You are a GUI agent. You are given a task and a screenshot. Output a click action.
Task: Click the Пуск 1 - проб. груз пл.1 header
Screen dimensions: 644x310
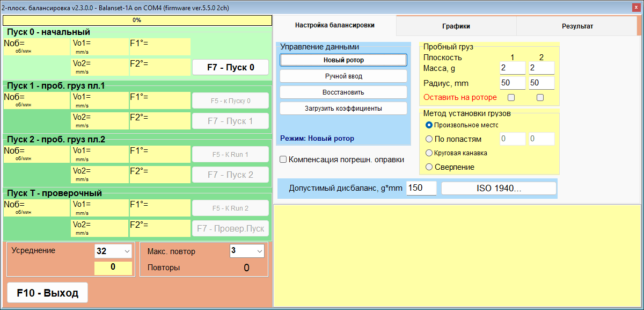(56, 86)
